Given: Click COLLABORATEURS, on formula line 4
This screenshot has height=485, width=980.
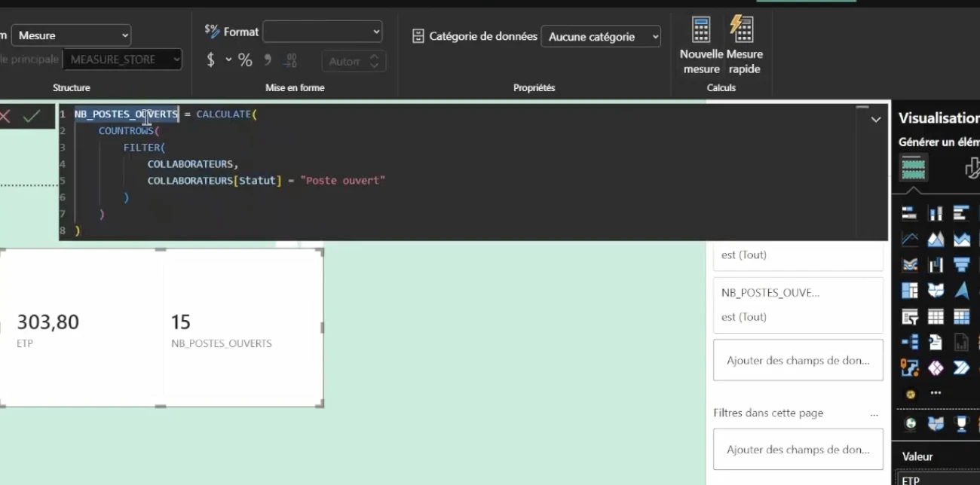Looking at the screenshot, I should 193,164.
